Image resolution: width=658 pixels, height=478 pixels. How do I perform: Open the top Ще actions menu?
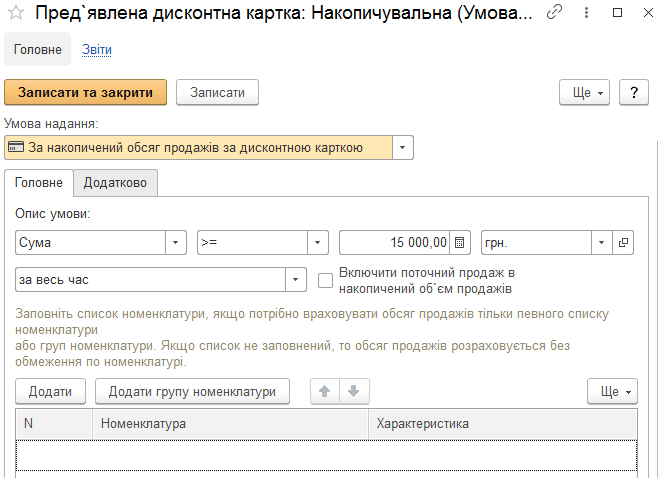point(584,92)
